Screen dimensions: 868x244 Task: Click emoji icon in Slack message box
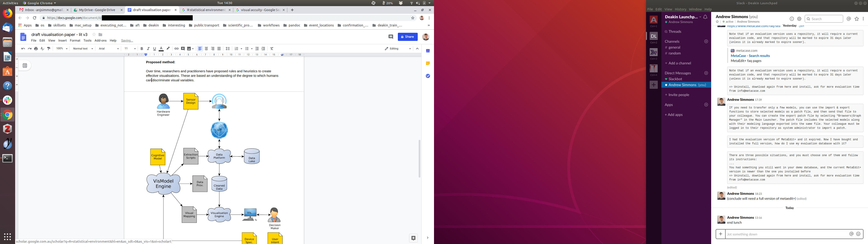tap(858, 234)
